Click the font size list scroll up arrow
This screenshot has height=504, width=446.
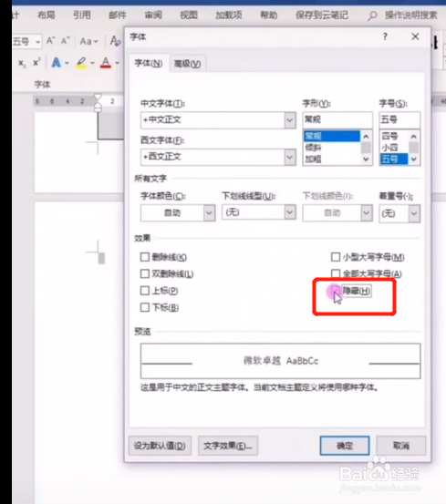414,137
